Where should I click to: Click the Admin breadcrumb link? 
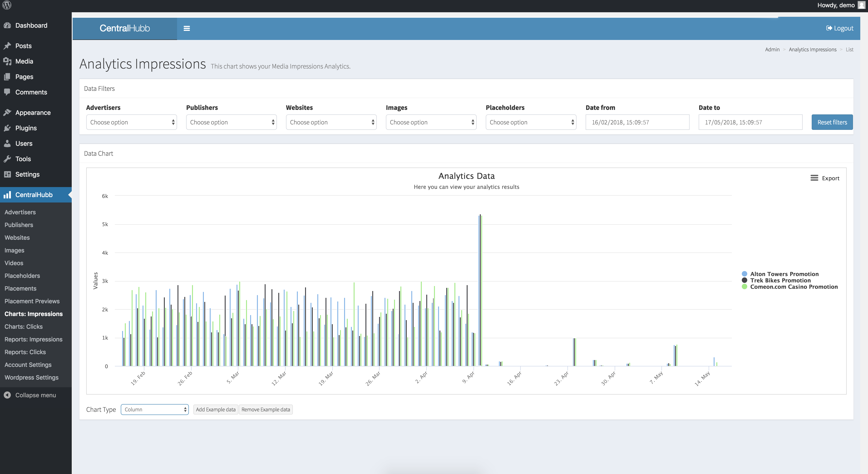pyautogui.click(x=772, y=49)
